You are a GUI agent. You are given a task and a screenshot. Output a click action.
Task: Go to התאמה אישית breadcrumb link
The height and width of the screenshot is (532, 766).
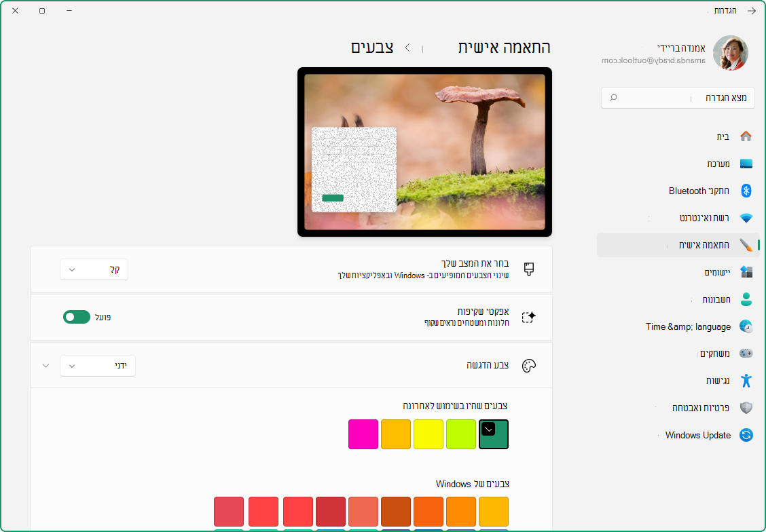click(x=504, y=47)
